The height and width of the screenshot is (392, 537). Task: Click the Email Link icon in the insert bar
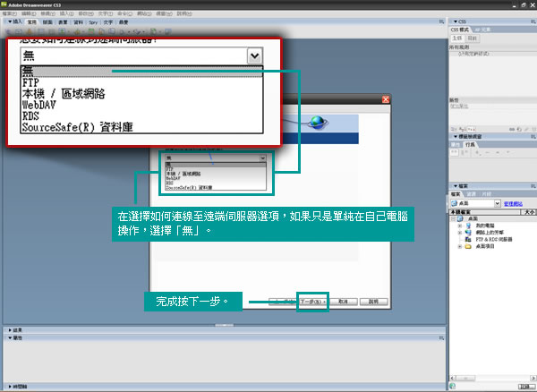20,32
